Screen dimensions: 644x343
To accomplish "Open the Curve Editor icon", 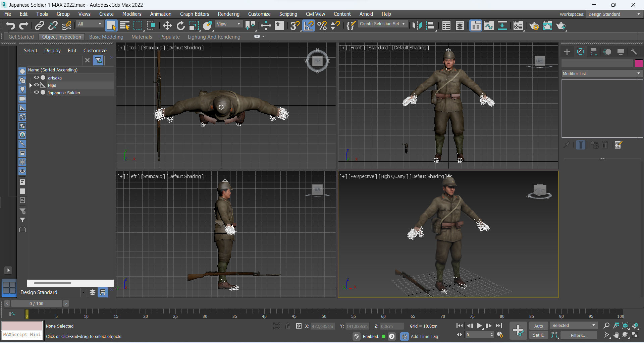I will tap(489, 25).
